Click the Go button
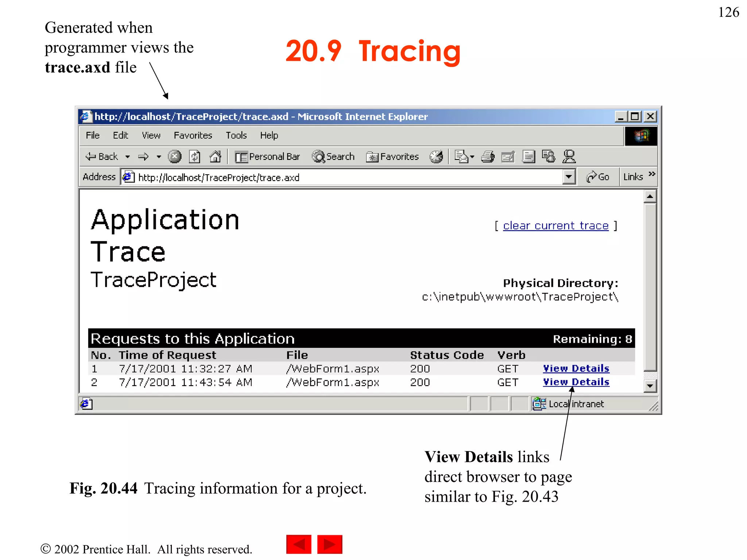 597,177
